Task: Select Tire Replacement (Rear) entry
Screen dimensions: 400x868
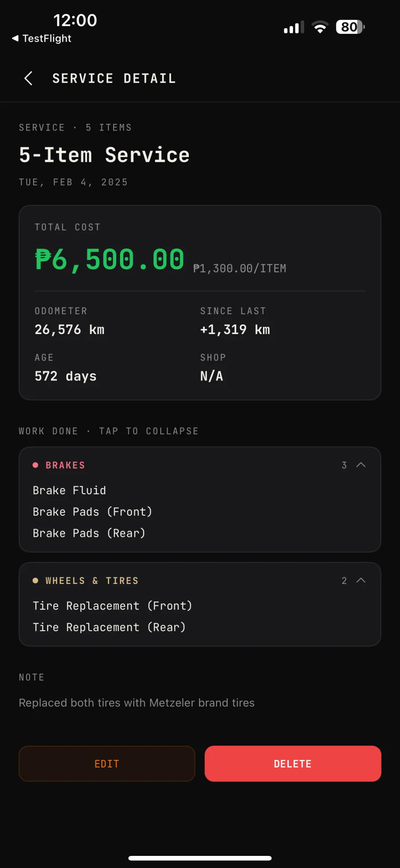Action: click(x=109, y=627)
